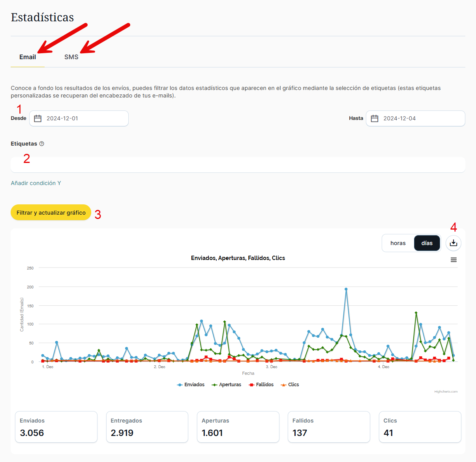Click Filtrar y actualizar gráfico button
476x462 pixels.
coord(51,213)
